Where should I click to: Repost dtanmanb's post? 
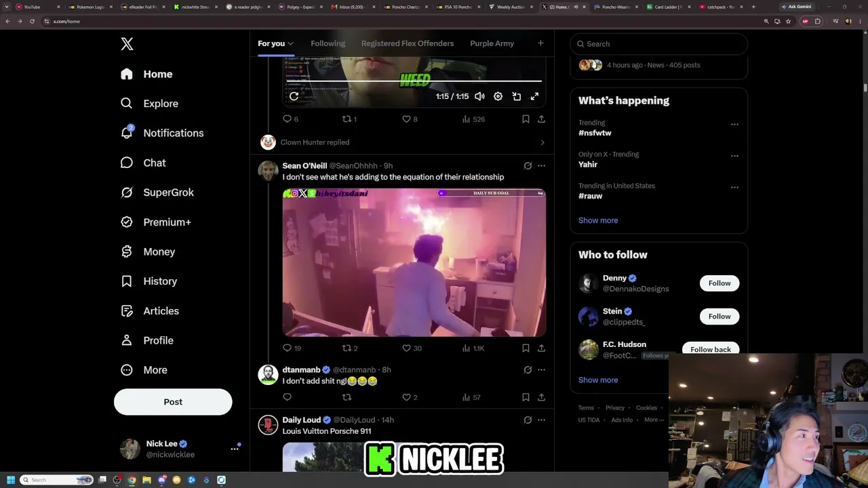point(347,397)
